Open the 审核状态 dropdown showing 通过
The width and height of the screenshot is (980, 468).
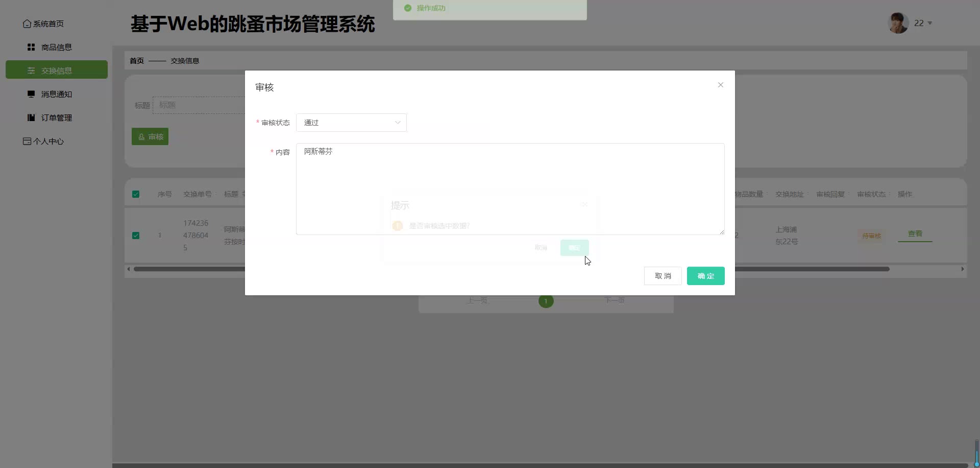[x=351, y=123]
